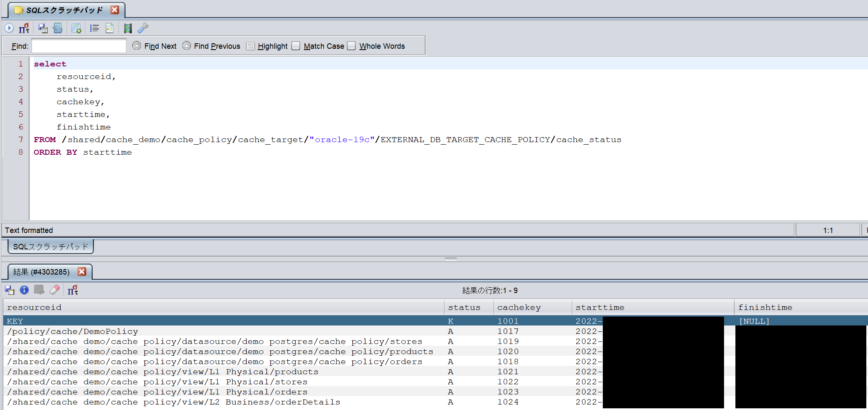Image resolution: width=868 pixels, height=410 pixels.
Task: Select the postgres cache_policy/stores row
Action: (x=435, y=341)
